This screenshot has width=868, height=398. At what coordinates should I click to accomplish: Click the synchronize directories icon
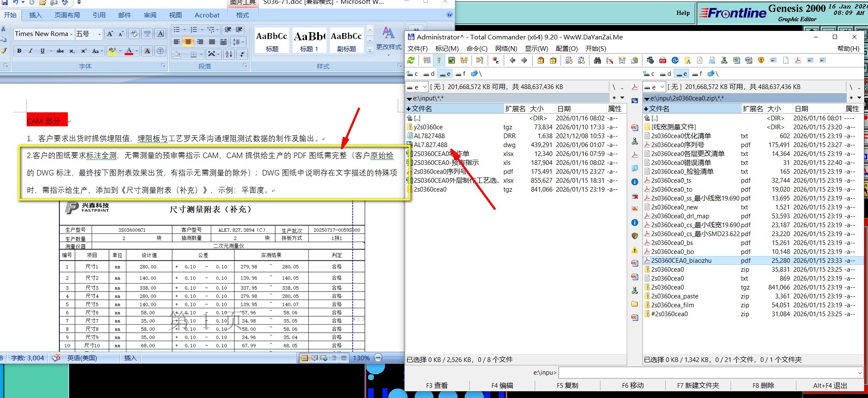622,60
